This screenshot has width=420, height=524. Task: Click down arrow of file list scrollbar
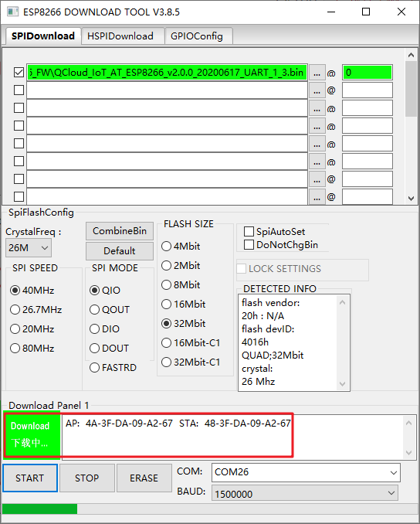tap(412, 198)
